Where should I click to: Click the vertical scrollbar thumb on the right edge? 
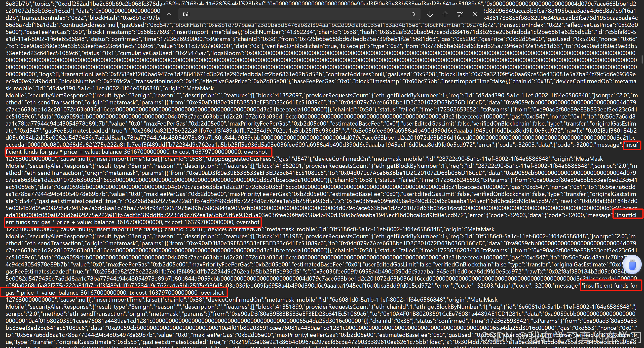642,59
